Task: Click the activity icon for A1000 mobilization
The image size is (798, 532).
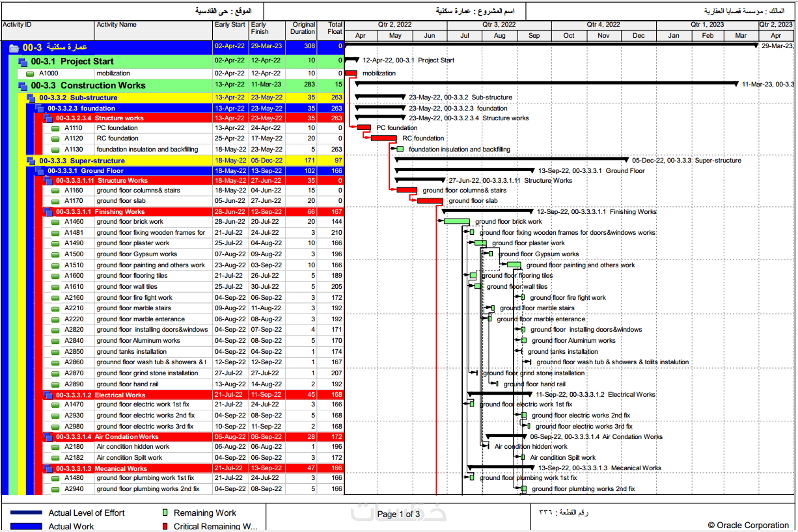Action: click(x=30, y=74)
